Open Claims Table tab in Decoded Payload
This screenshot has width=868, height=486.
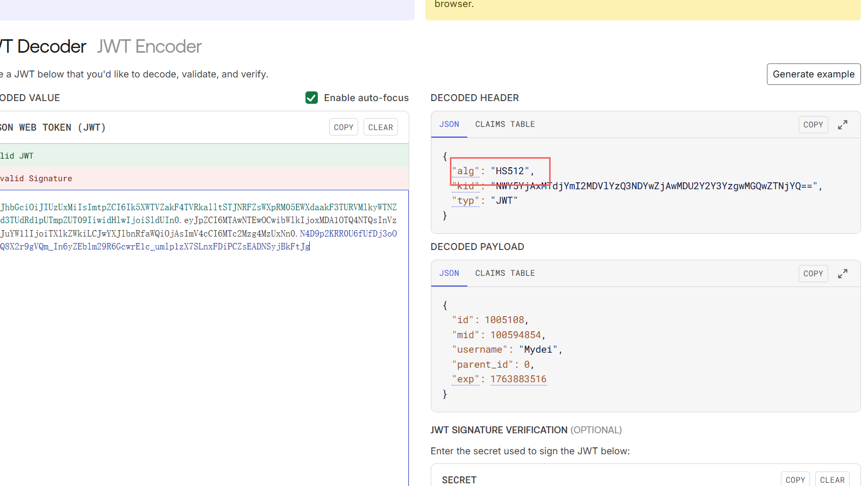coord(505,273)
